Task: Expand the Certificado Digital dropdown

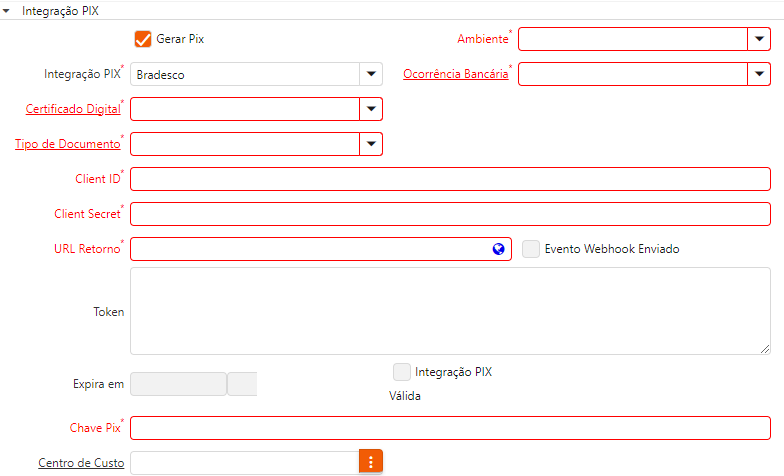Action: (x=371, y=109)
